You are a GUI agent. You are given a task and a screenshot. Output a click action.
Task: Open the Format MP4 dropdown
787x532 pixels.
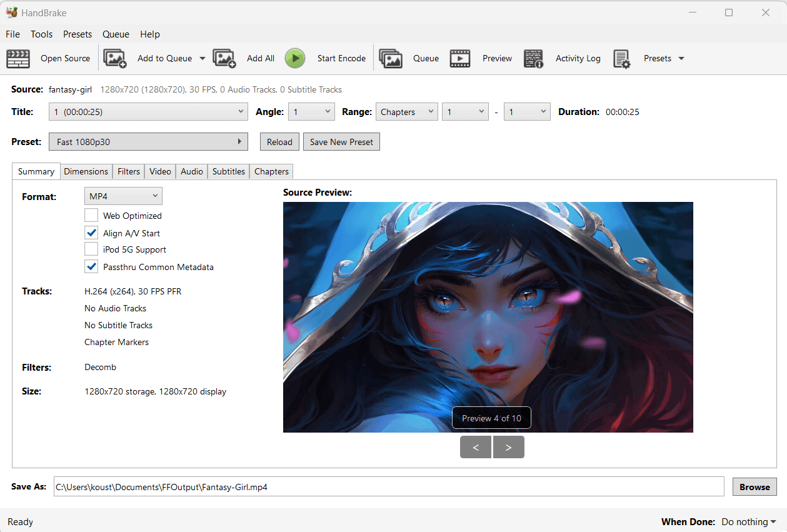[123, 196]
